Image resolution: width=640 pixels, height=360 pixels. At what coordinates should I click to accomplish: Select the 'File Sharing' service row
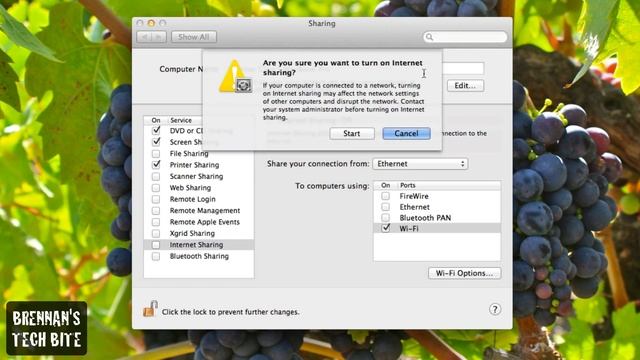point(199,153)
